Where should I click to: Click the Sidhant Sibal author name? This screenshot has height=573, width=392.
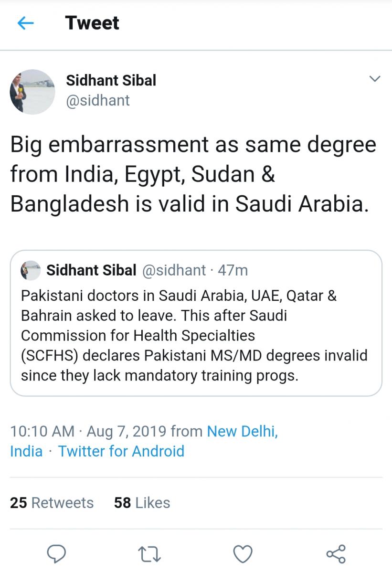tap(111, 80)
